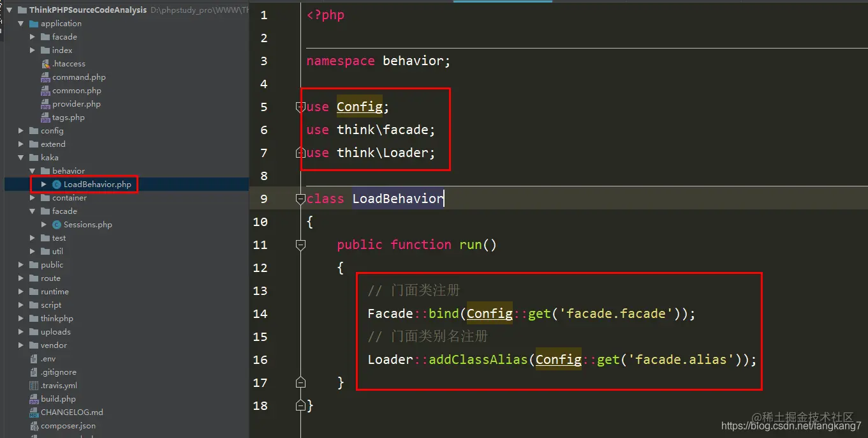Image resolution: width=868 pixels, height=438 pixels.
Task: Expand the config folder arrow
Action: tap(21, 131)
